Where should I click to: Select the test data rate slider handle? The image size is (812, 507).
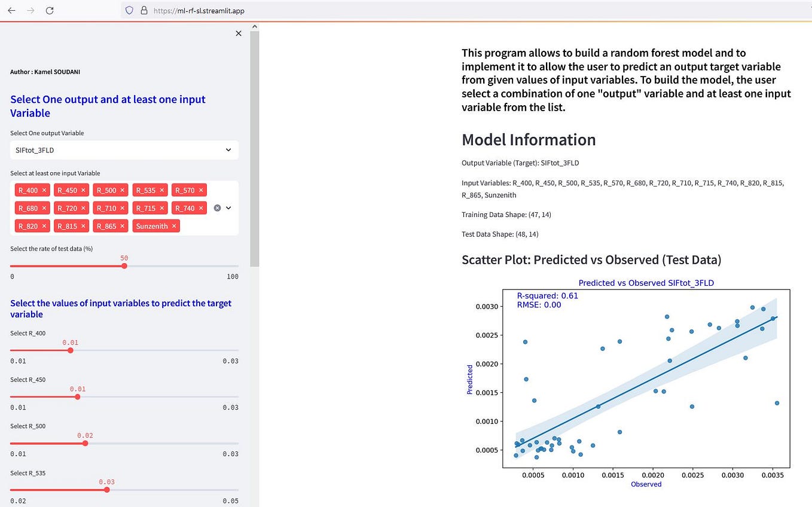(x=124, y=265)
